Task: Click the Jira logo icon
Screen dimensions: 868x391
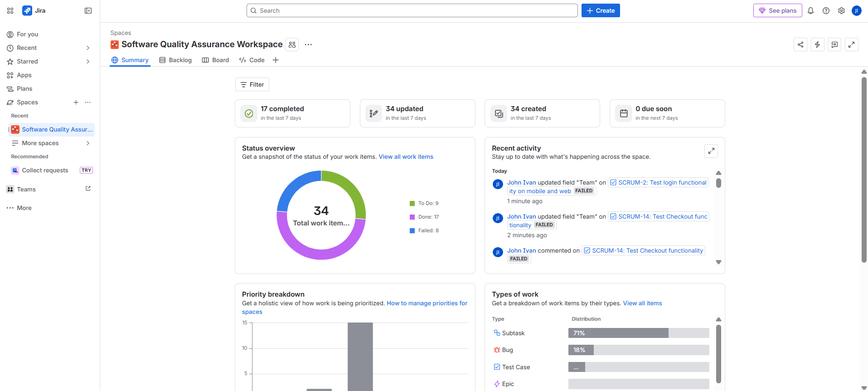Action: [27, 10]
